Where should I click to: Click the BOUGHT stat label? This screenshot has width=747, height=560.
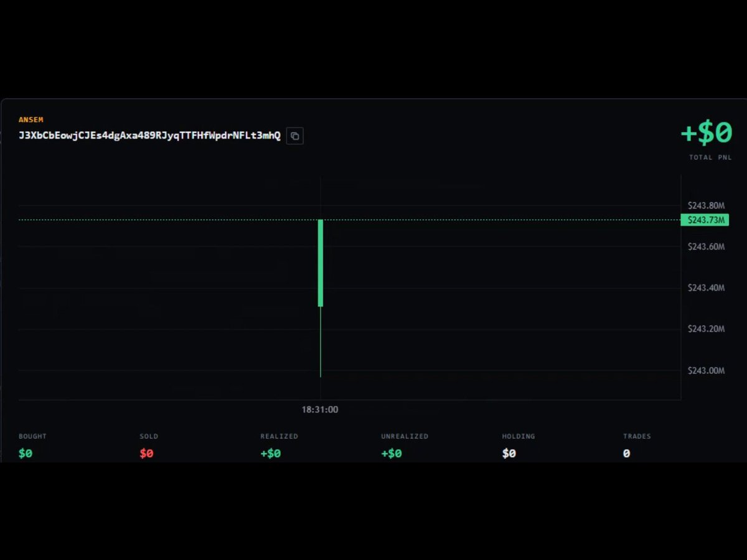coord(32,436)
